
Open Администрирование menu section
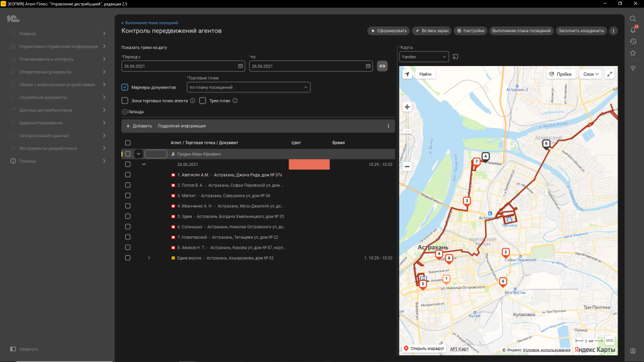pos(57,123)
